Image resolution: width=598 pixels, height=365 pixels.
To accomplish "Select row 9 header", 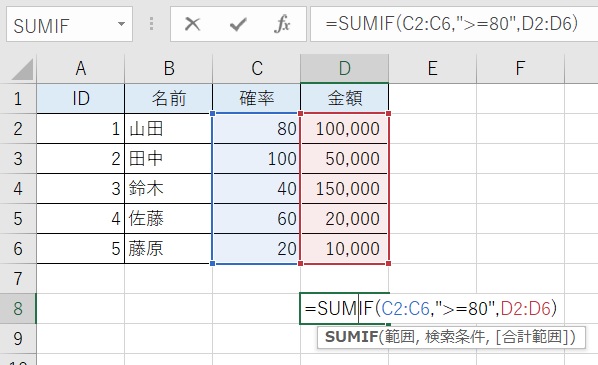I will 18,339.
